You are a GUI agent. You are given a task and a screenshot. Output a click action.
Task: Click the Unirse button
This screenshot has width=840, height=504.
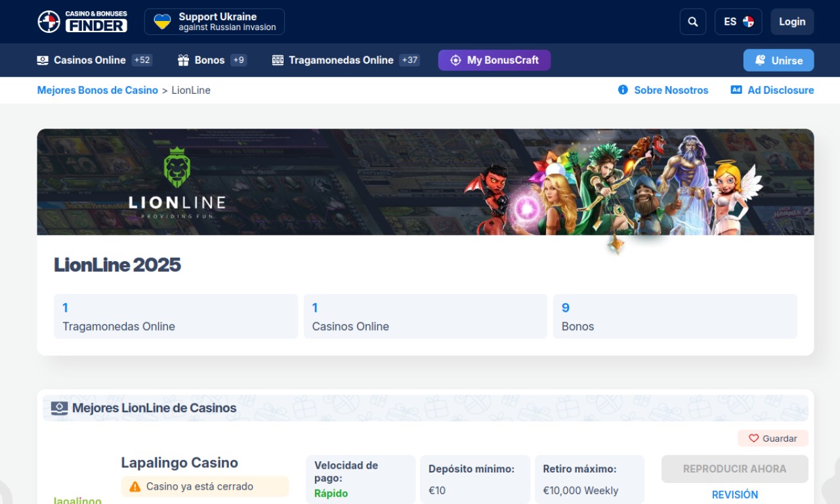click(778, 60)
